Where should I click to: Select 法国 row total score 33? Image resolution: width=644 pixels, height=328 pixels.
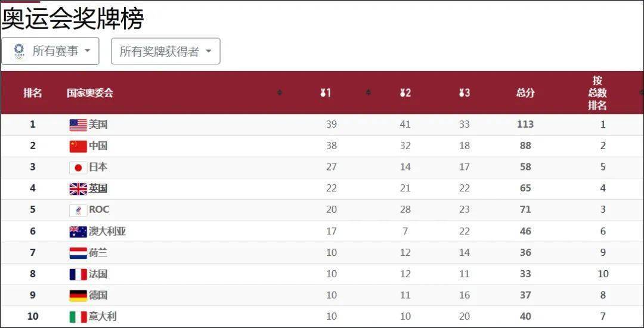point(525,274)
